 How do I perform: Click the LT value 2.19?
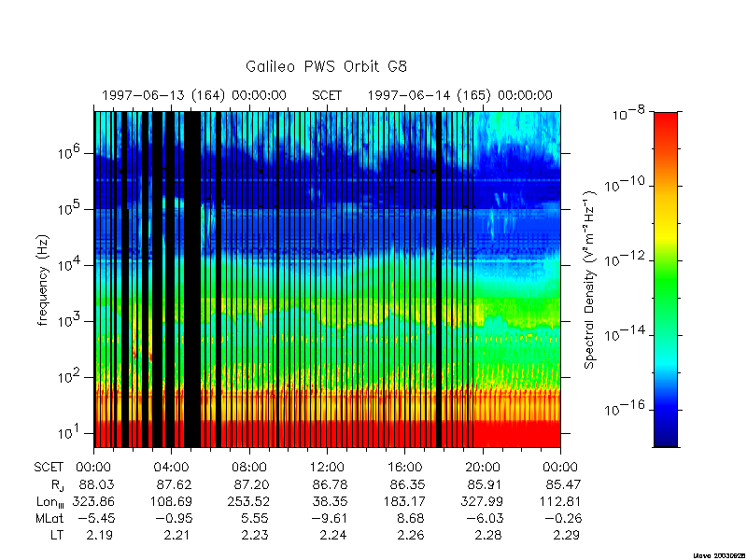100,535
